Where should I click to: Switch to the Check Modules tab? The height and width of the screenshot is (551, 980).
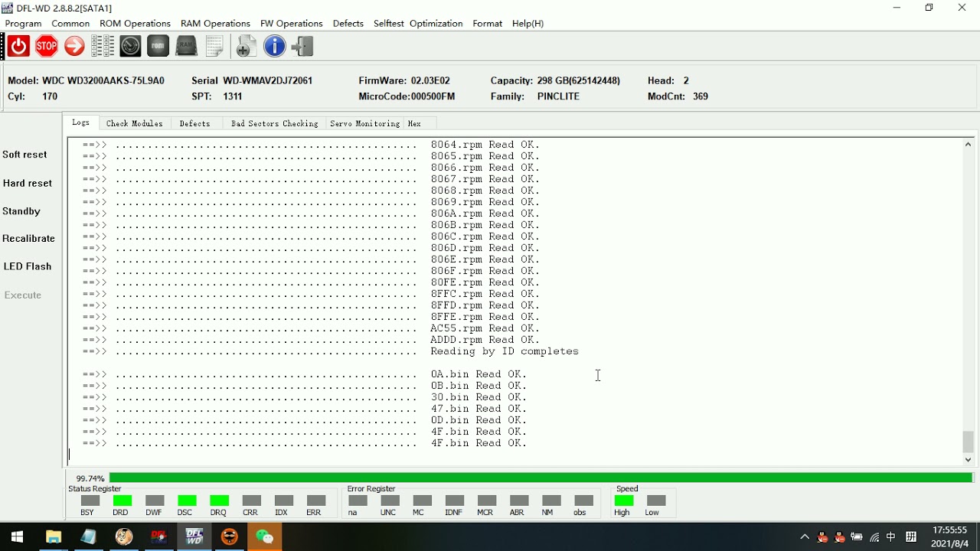[134, 123]
